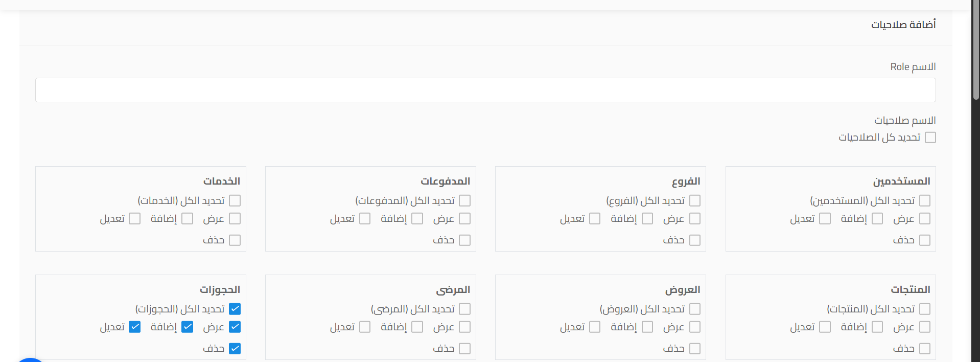Disable 'حذف' permission for الحجوزات
The height and width of the screenshot is (362, 980).
[x=235, y=348]
